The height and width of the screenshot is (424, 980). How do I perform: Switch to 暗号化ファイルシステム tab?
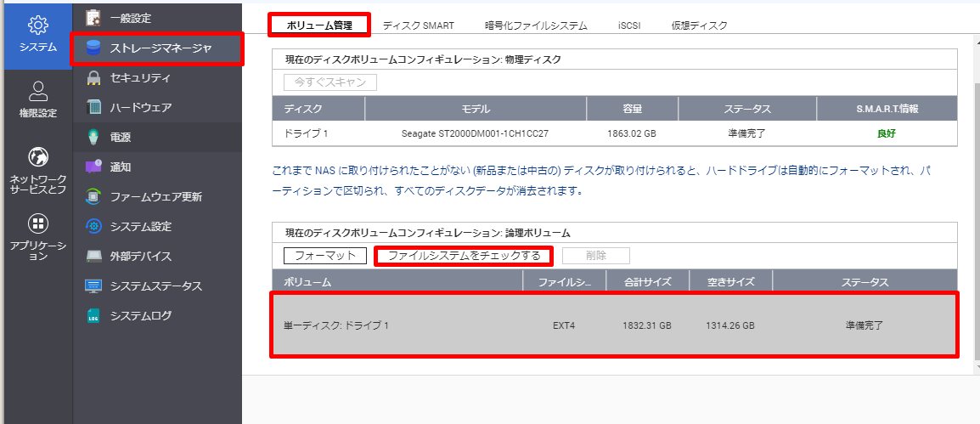536,25
